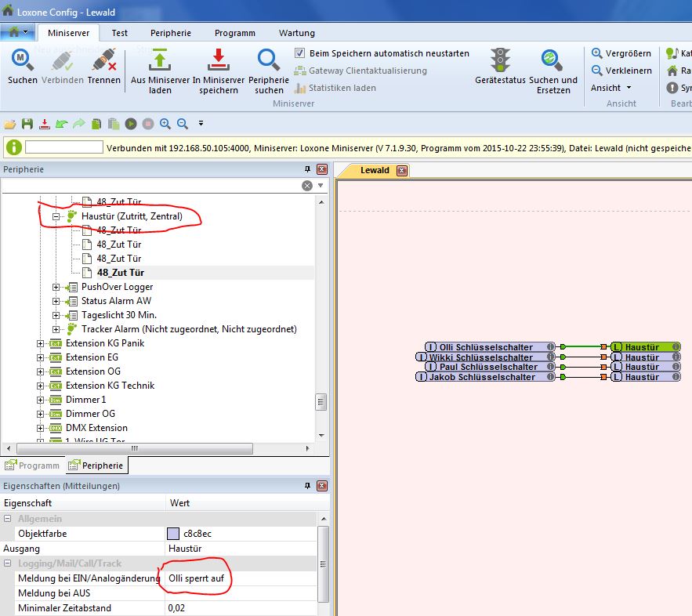Open Gerätestatus traffic light icon

click(500, 61)
